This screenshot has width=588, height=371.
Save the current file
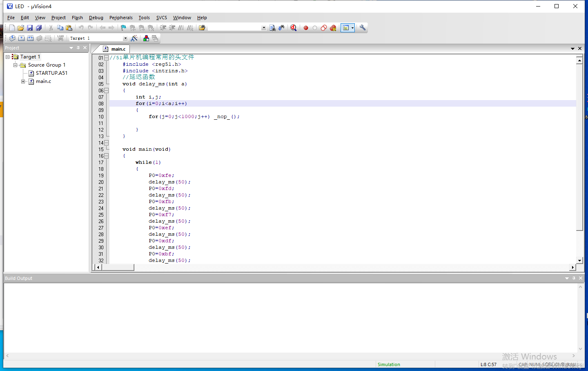tap(30, 28)
